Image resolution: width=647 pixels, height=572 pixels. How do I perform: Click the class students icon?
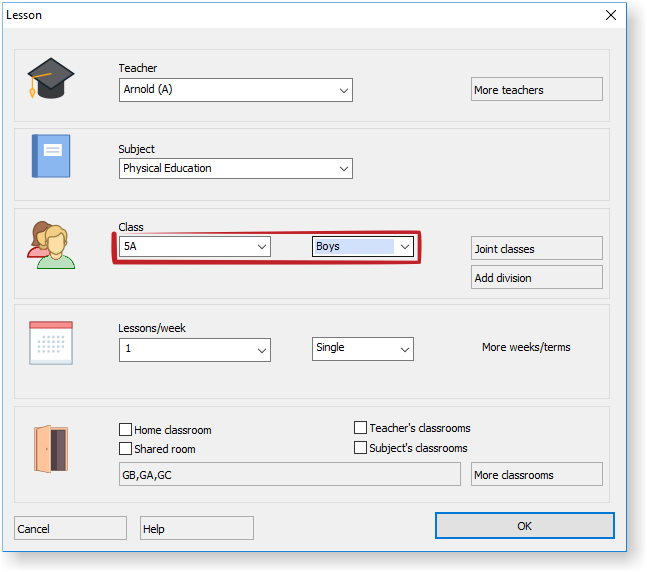(x=51, y=245)
